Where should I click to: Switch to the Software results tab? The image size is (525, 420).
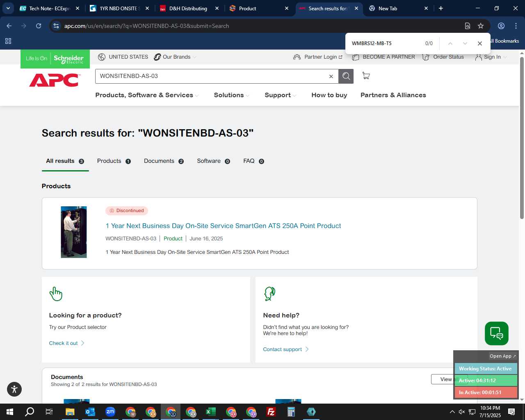213,161
